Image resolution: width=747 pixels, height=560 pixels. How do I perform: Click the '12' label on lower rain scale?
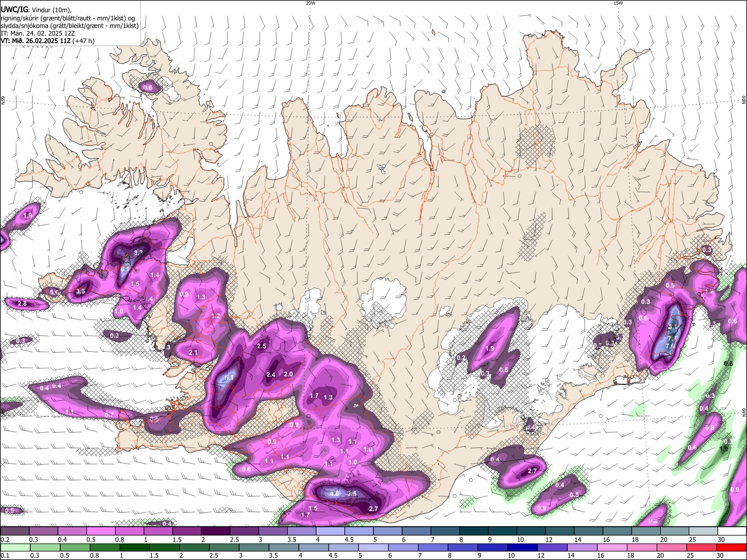click(541, 556)
